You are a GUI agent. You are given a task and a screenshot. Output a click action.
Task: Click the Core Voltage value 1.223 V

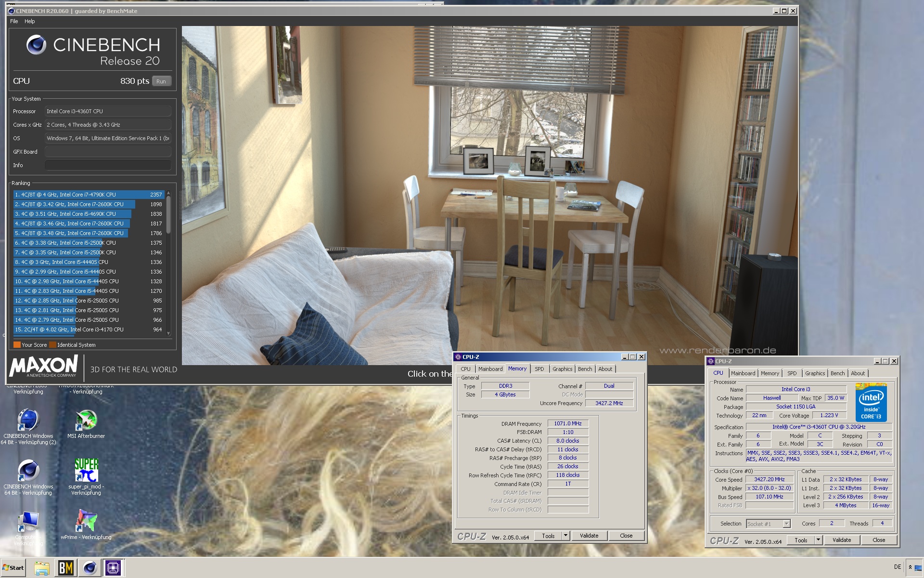pyautogui.click(x=829, y=415)
